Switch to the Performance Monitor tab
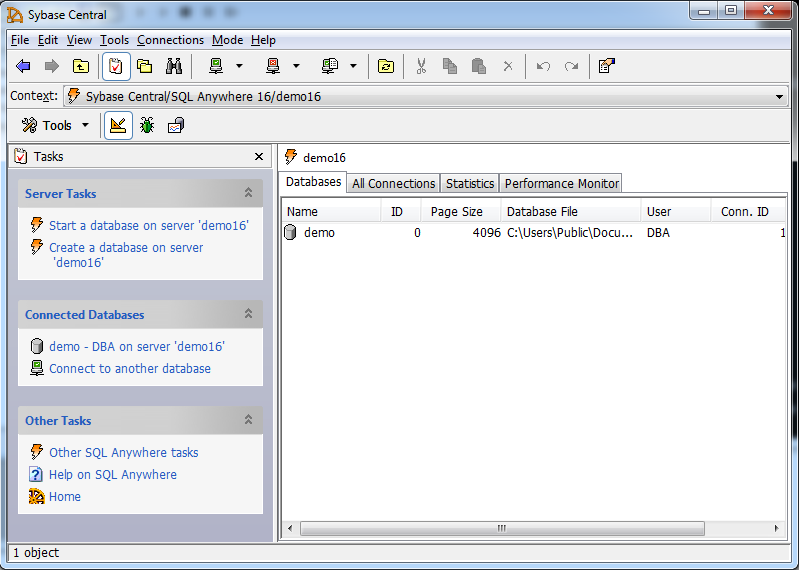 tap(561, 183)
